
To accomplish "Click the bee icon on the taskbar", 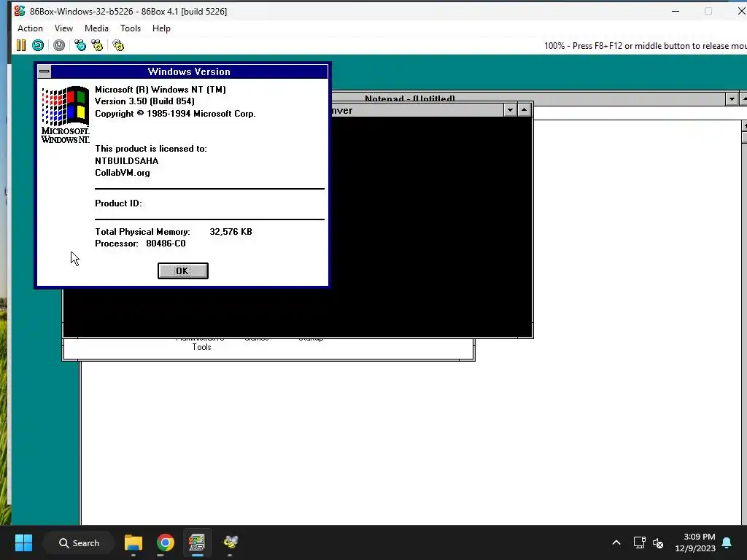I will 231,542.
